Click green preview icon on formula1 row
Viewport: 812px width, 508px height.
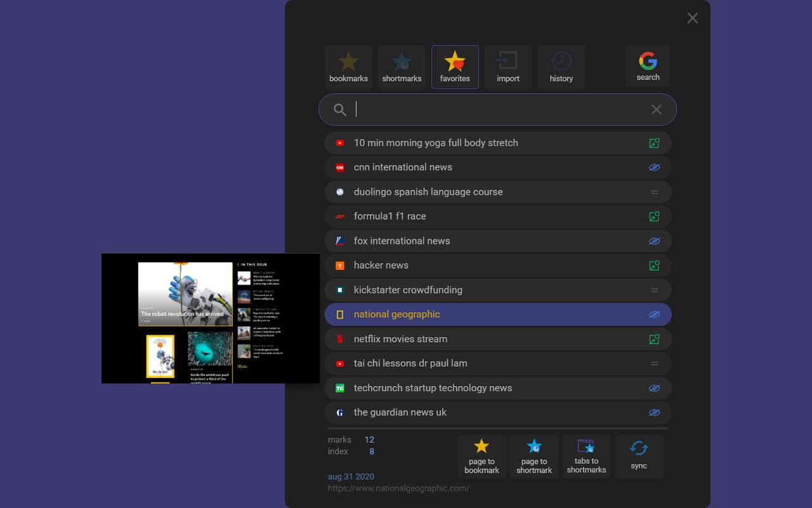point(655,217)
